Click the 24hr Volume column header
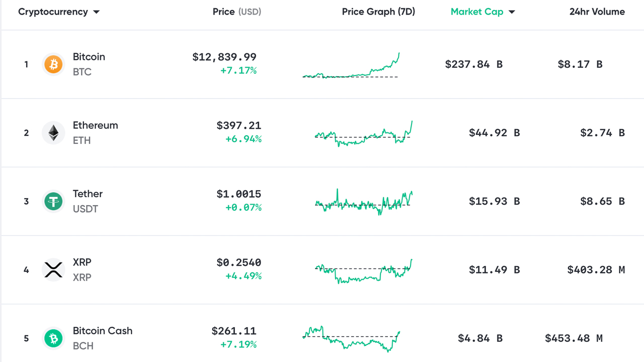644x362 pixels. pyautogui.click(x=597, y=12)
